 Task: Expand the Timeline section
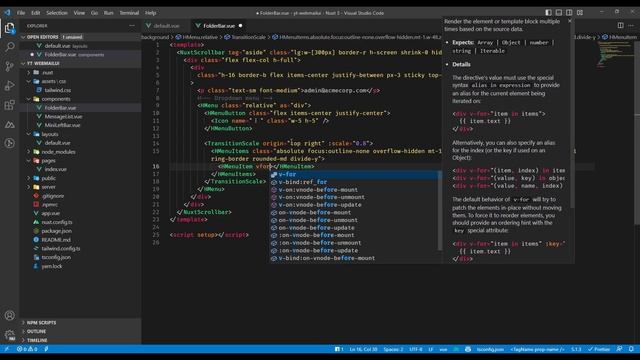pos(80,340)
